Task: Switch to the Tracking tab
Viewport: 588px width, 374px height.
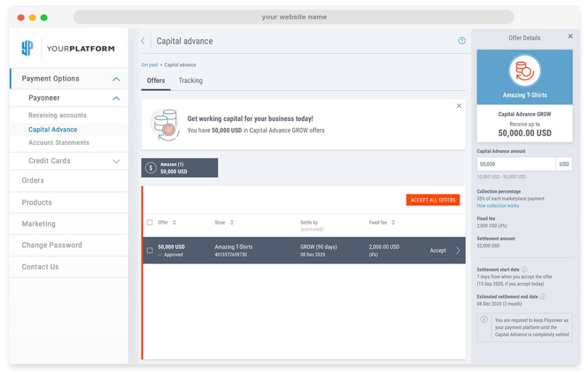Action: (x=191, y=80)
